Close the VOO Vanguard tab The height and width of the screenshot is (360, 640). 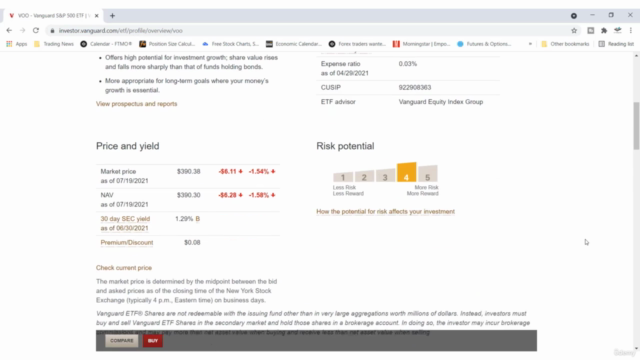click(x=97, y=16)
